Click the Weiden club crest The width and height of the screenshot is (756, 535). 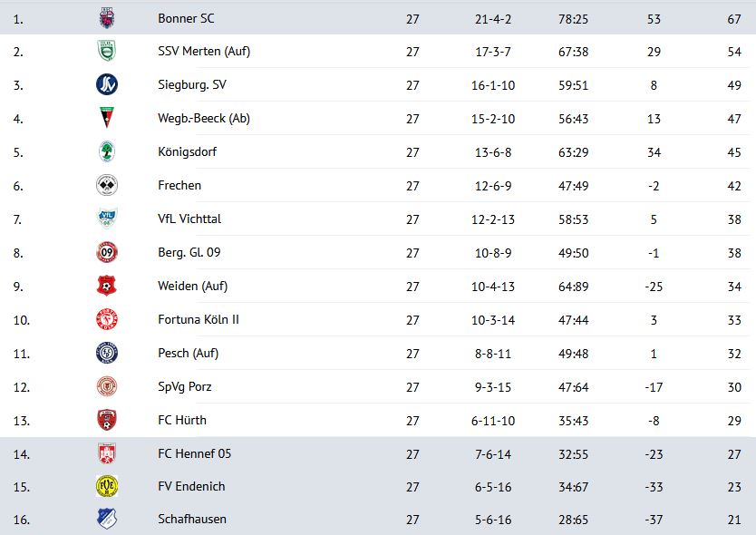tap(107, 287)
